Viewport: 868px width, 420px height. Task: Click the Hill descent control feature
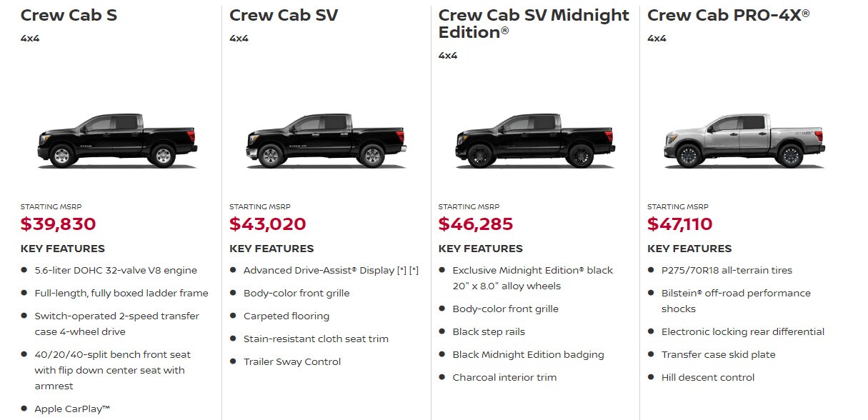click(x=708, y=378)
